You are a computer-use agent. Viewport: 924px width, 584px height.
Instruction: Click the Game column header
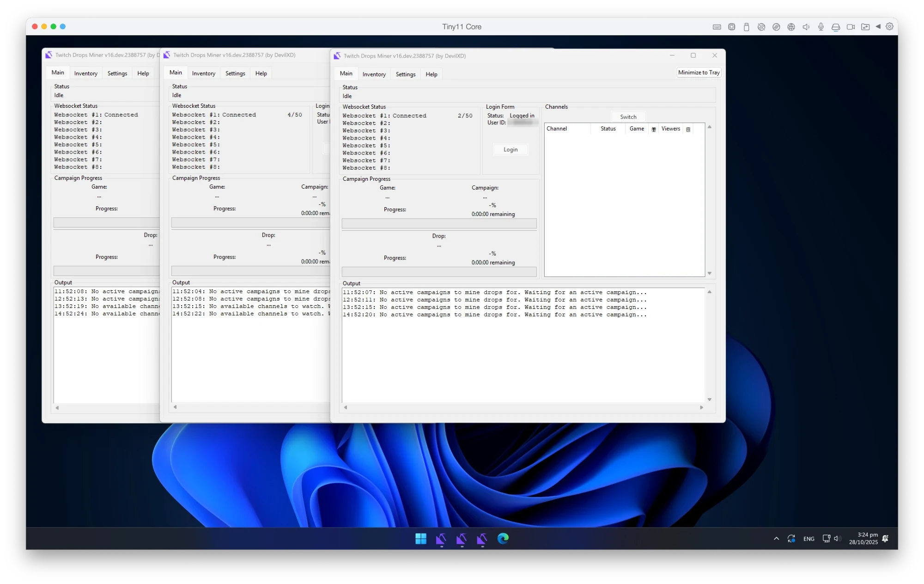click(637, 129)
